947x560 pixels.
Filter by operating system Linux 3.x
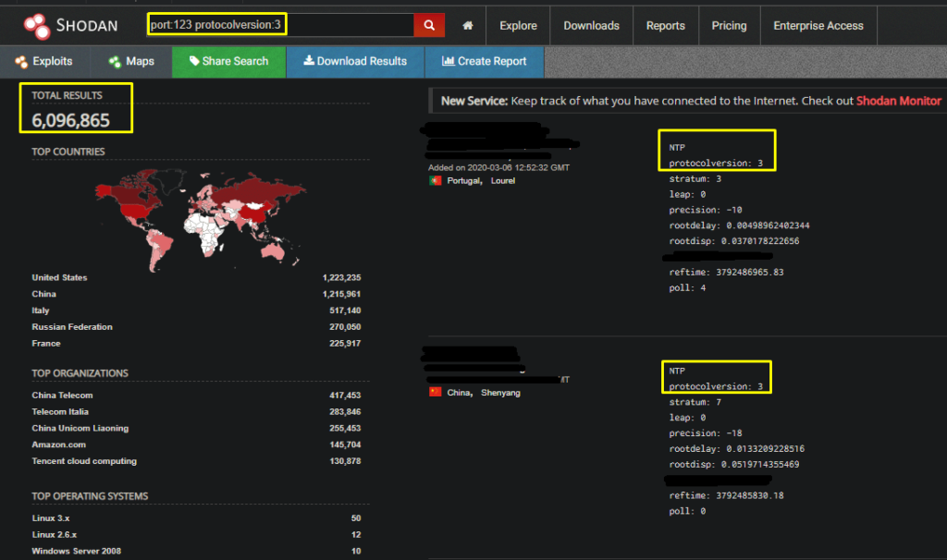point(51,518)
